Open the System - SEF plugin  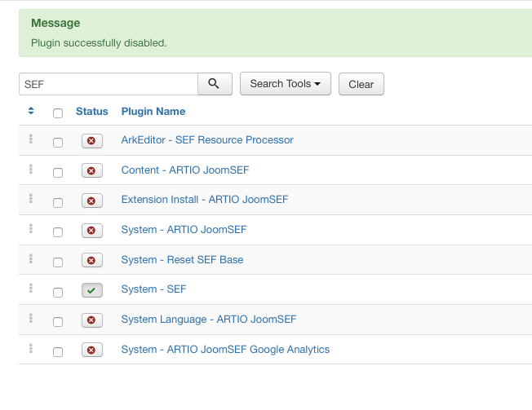[153, 289]
